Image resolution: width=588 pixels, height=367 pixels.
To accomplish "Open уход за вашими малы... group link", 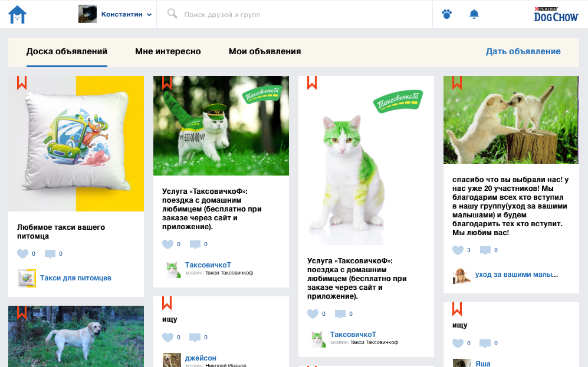I will click(x=517, y=275).
